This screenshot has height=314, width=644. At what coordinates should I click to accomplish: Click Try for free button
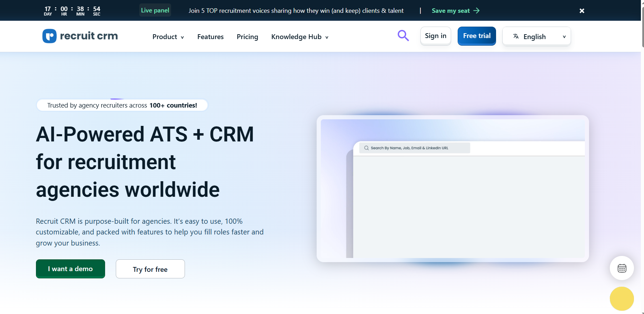click(150, 269)
